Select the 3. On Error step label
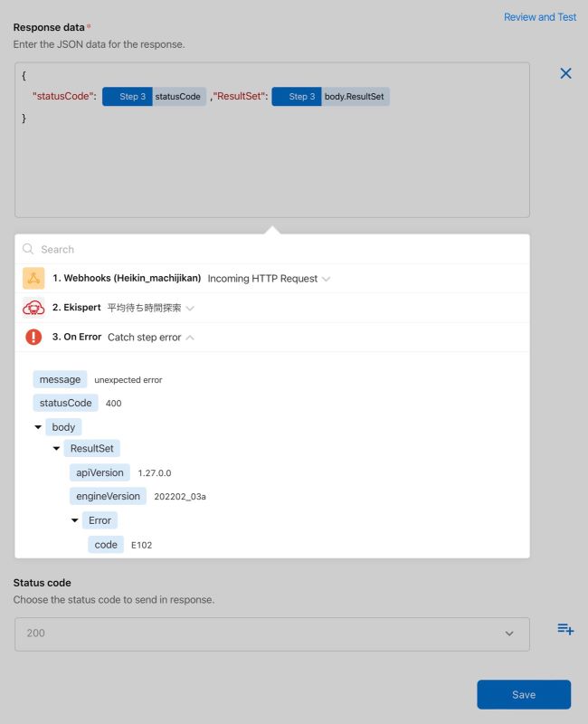Viewport: 588px width, 724px height. pyautogui.click(x=77, y=337)
